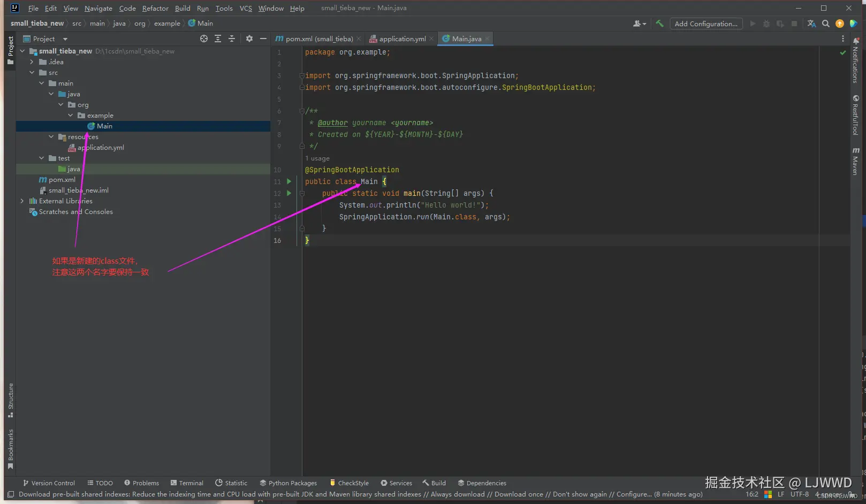Viewport: 866px width, 504px height.
Task: Open Search Everywhere magnifier icon
Action: [x=826, y=24]
